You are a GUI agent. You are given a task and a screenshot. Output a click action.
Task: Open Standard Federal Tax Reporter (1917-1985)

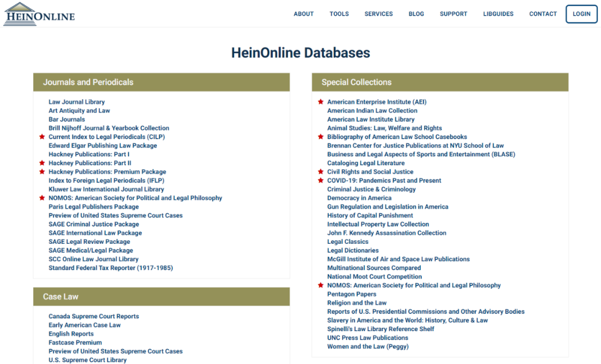point(111,268)
